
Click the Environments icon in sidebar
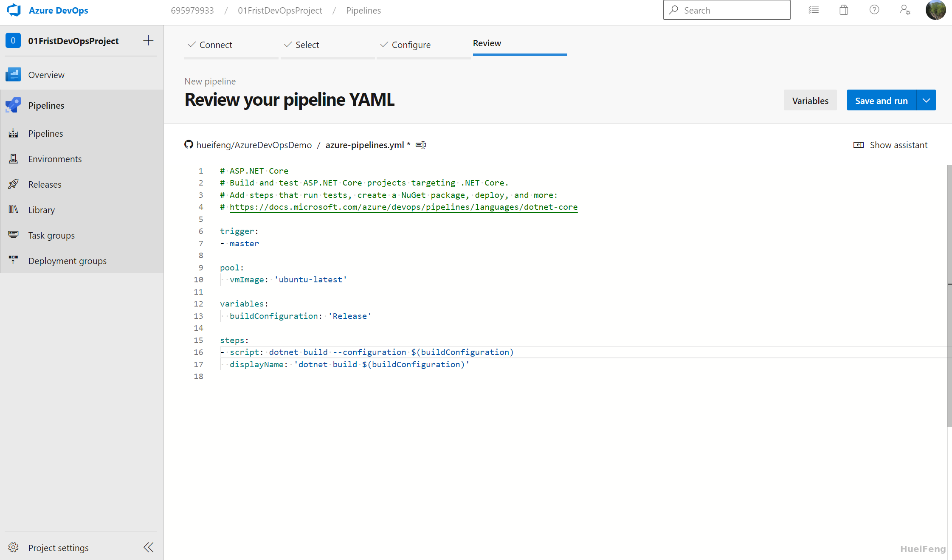13,159
